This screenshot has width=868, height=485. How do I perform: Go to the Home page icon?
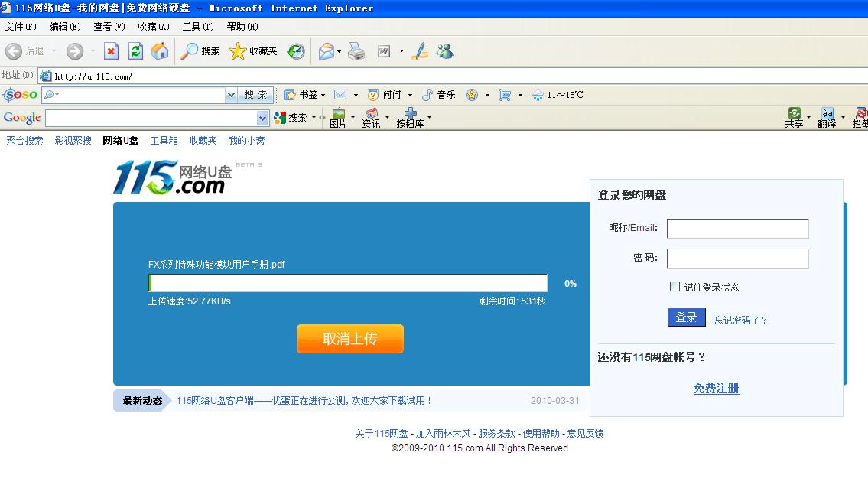click(160, 51)
